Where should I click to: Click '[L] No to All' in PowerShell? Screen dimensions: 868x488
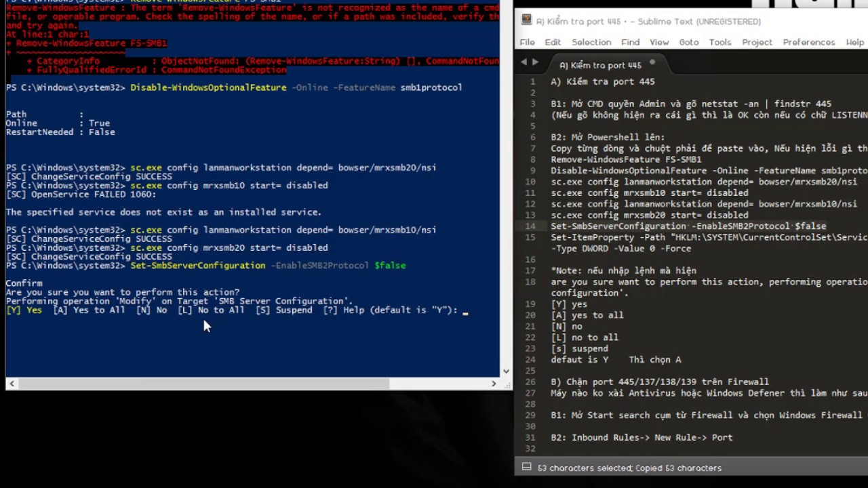tap(211, 310)
